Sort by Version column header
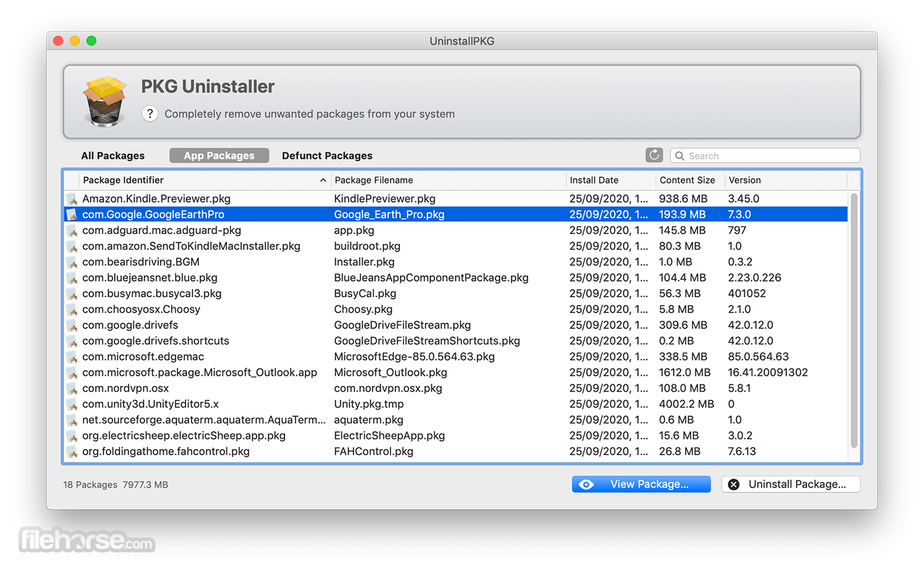Screen dimensions: 924x571 coord(786,180)
